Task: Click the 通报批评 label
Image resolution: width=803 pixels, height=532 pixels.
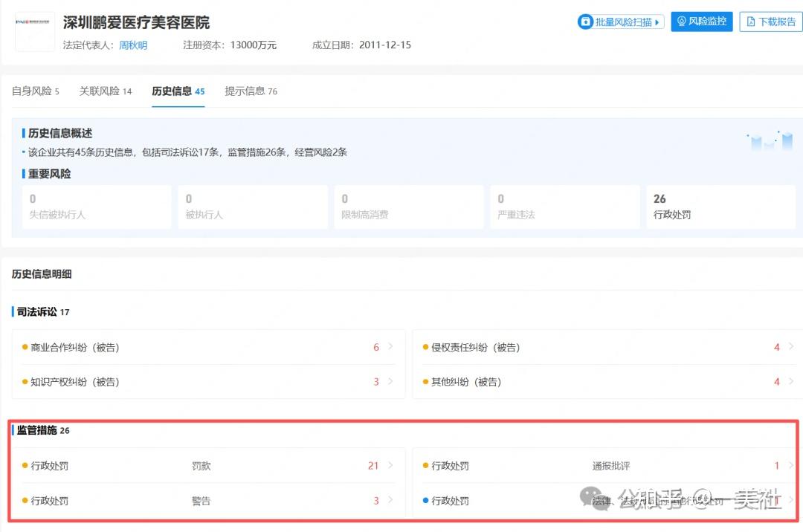Action: [x=611, y=465]
